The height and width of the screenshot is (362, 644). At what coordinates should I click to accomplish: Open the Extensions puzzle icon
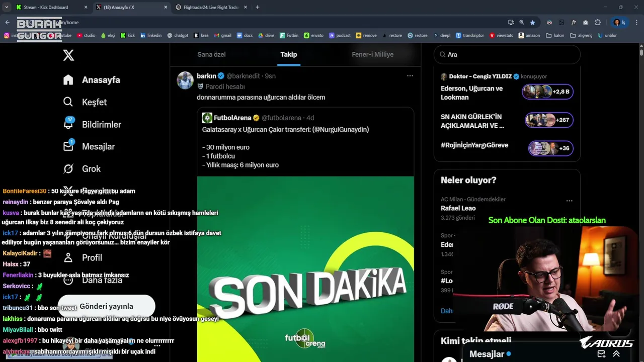[x=598, y=23]
